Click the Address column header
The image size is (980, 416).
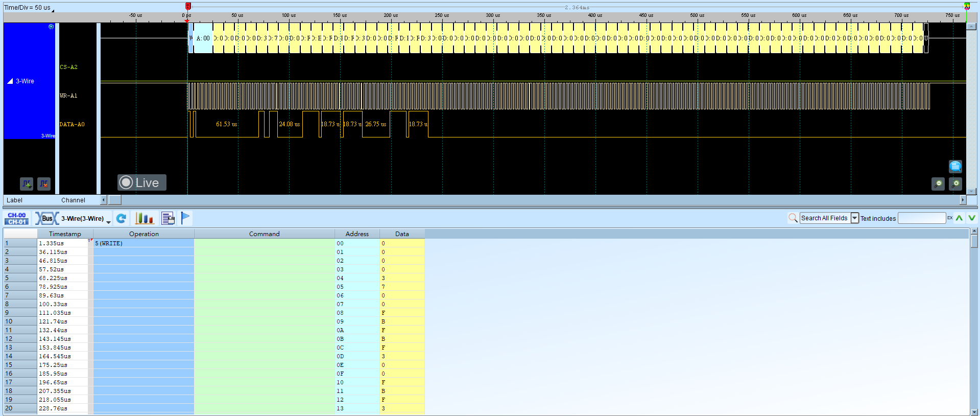tap(357, 234)
